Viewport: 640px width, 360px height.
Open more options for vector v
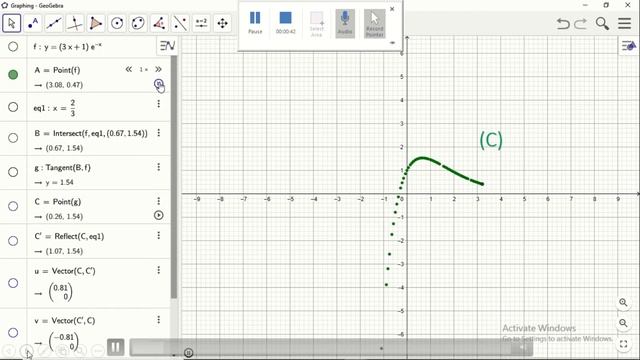point(158,320)
